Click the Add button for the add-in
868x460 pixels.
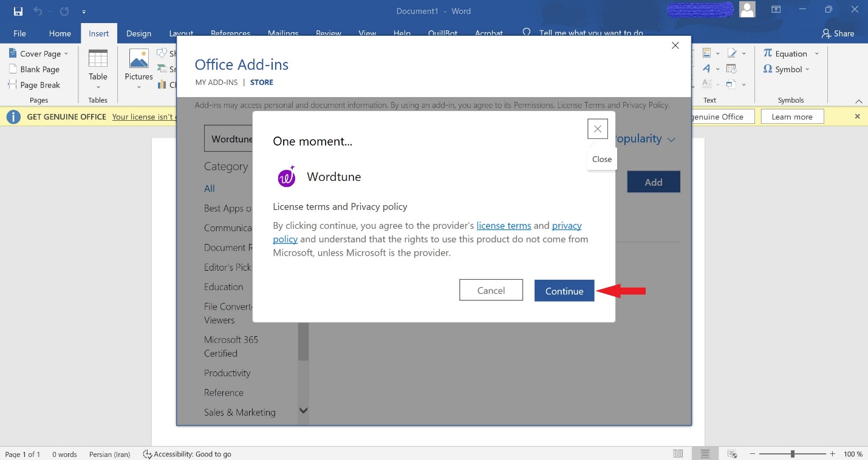(654, 182)
